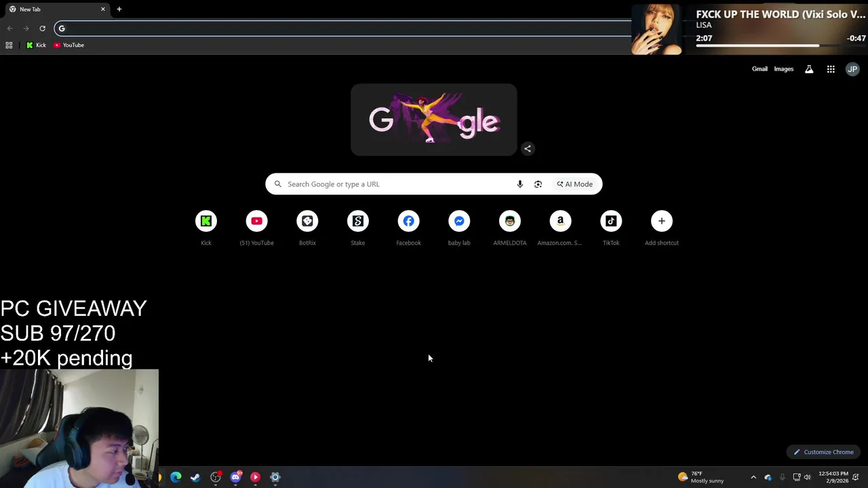Open the YouTube bookmark

69,45
